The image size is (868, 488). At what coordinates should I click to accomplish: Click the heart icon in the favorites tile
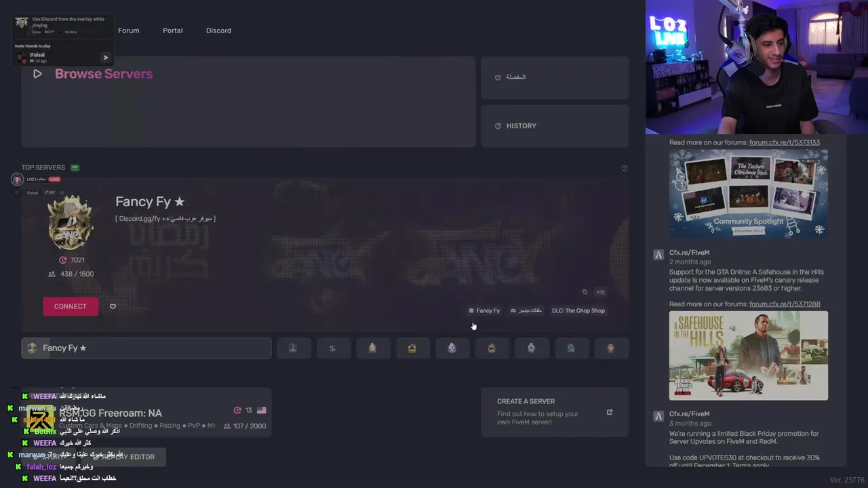click(498, 77)
